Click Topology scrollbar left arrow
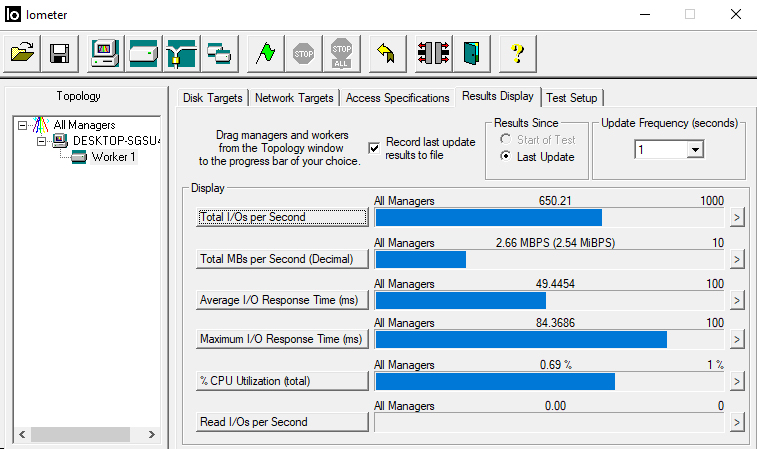This screenshot has height=449, width=759. pos(22,434)
